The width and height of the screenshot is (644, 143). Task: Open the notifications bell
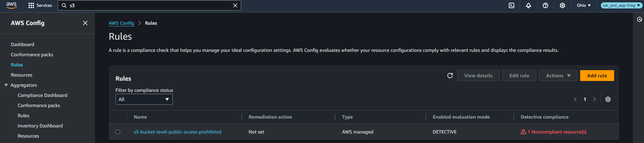click(529, 5)
